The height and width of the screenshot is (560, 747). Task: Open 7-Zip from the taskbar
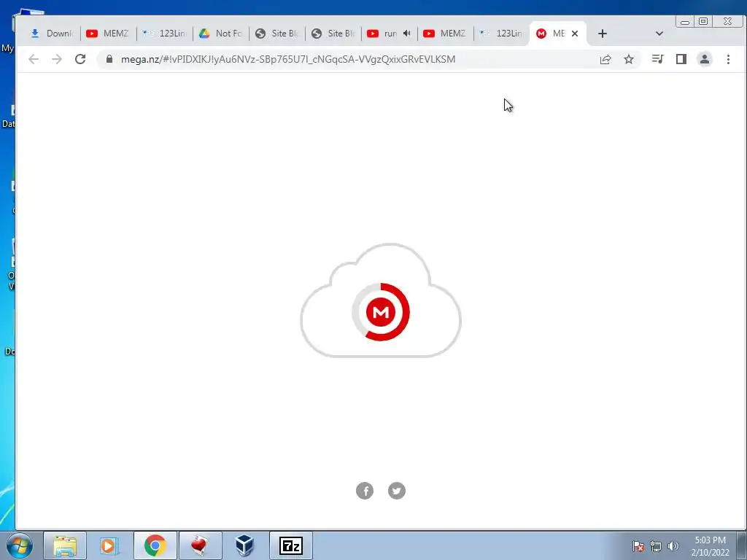[290, 545]
